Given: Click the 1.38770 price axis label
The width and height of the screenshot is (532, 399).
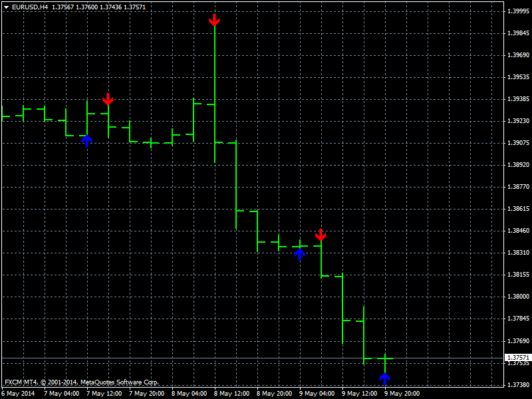Looking at the screenshot, I should coord(518,187).
